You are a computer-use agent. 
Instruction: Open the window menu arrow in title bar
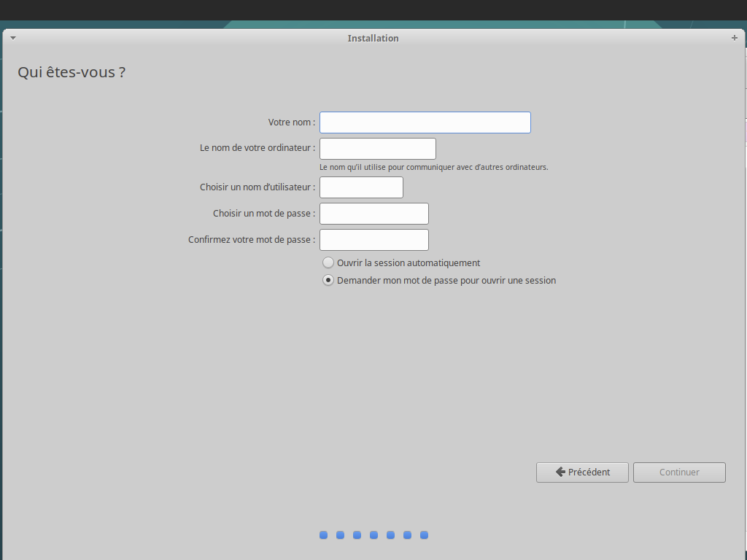[13, 38]
